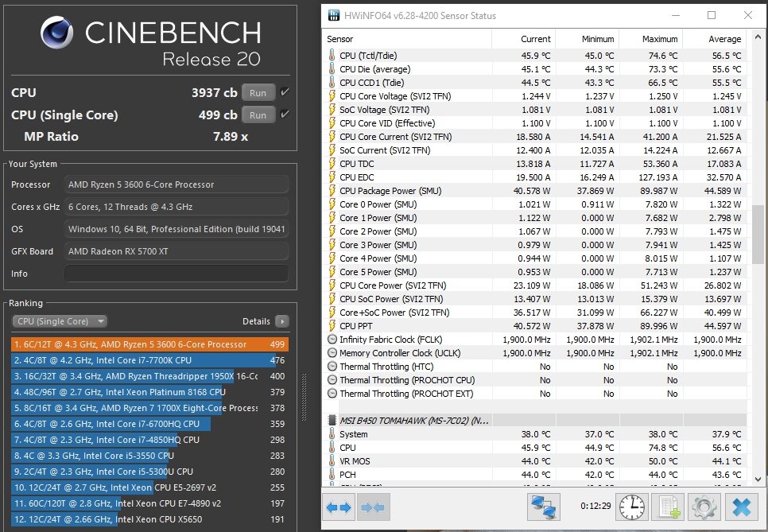Click thermometer icon beside PCH

(332, 475)
